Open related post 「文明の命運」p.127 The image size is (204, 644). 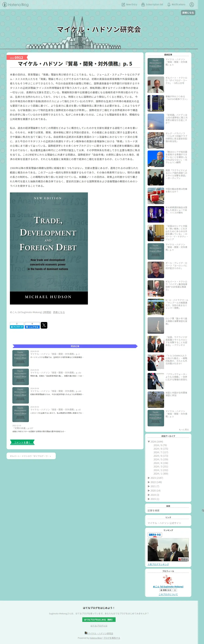tap(23, 428)
